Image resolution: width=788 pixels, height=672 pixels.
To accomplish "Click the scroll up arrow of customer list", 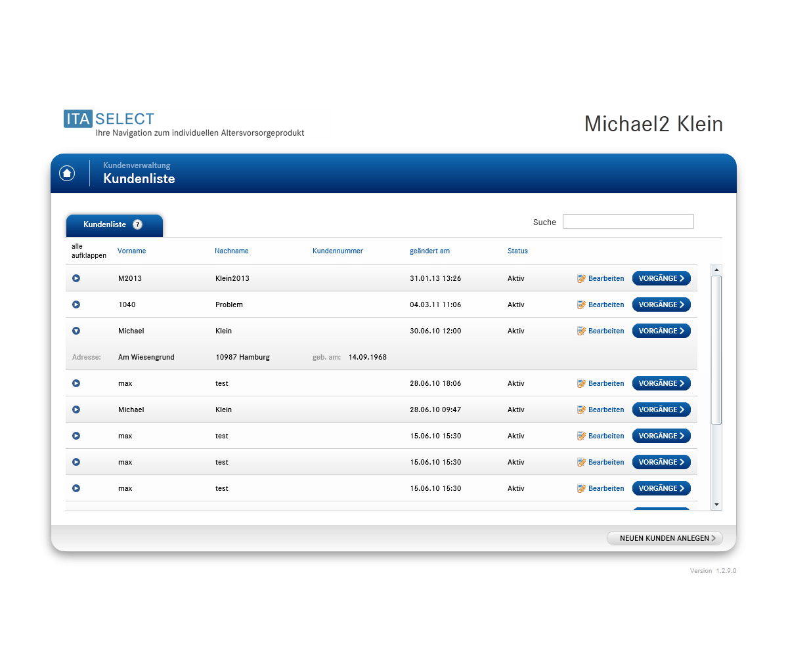I will 716,269.
